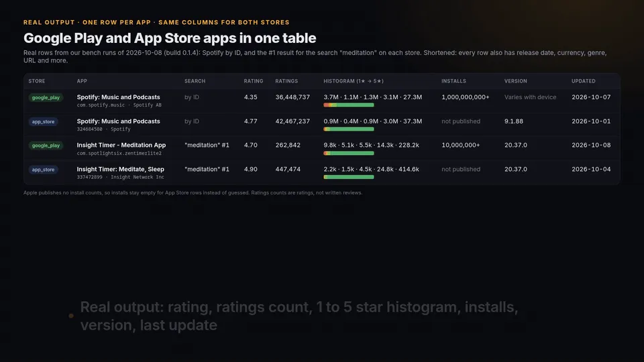Viewport: 644px width, 362px height.
Task: Click google_play badge in Spotify row
Action: click(x=46, y=98)
